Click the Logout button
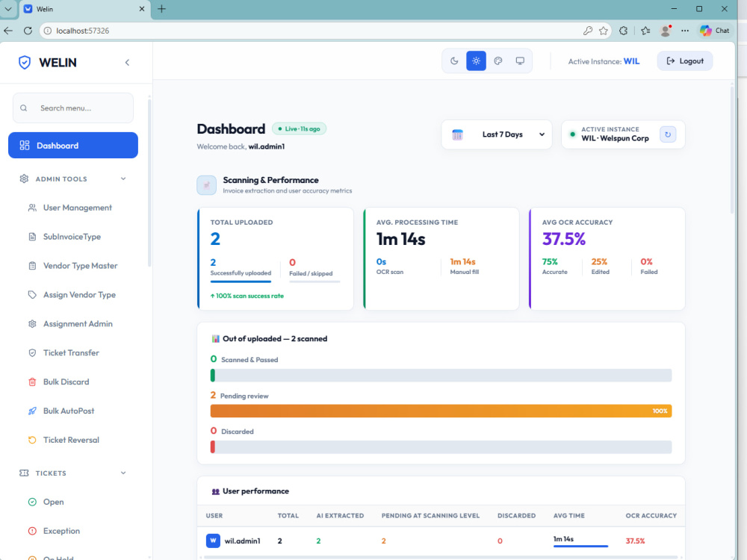Viewport: 747px width, 560px height. click(x=684, y=61)
